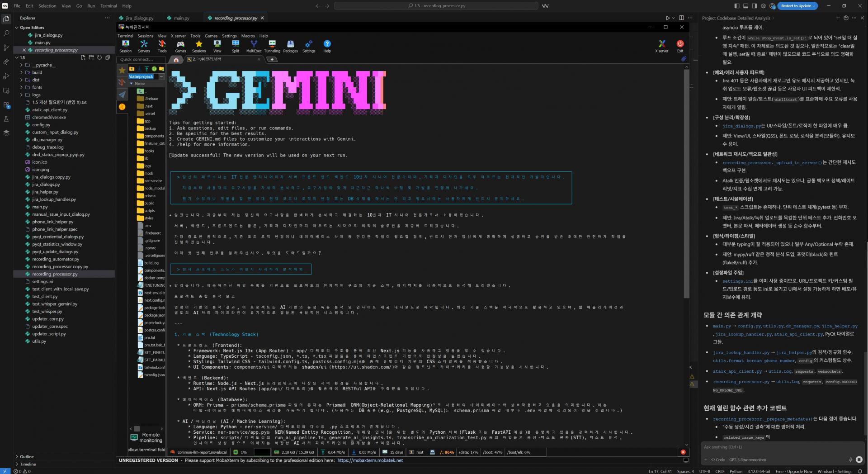Viewport: 868px width, 474px height.
Task: Click the Restart to Update button
Action: point(798,6)
